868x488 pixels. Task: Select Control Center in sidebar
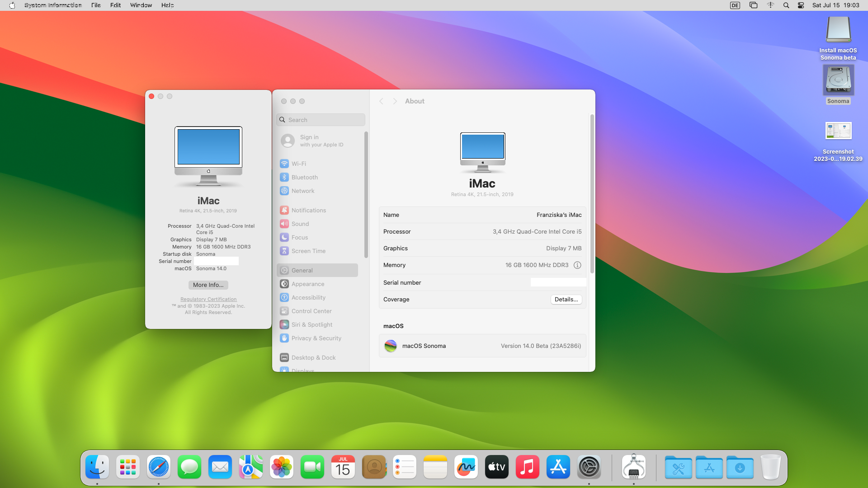tap(311, 311)
